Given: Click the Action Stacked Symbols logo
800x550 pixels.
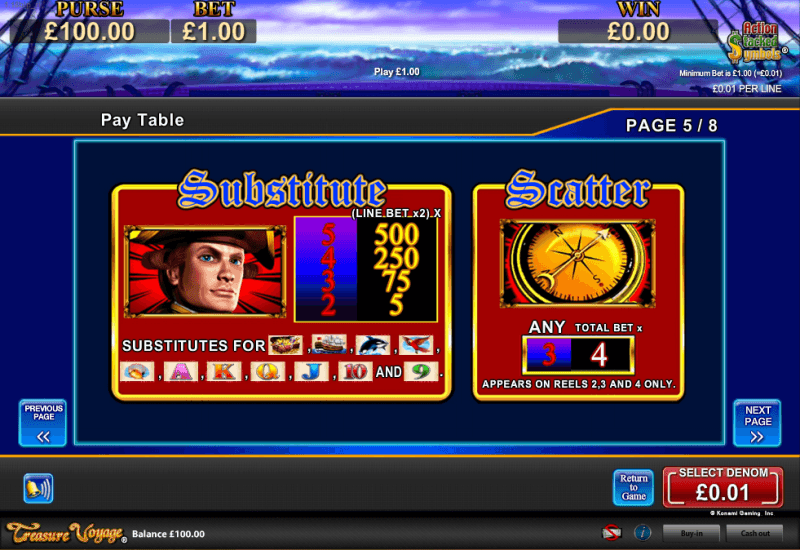Looking at the screenshot, I should pos(756,42).
